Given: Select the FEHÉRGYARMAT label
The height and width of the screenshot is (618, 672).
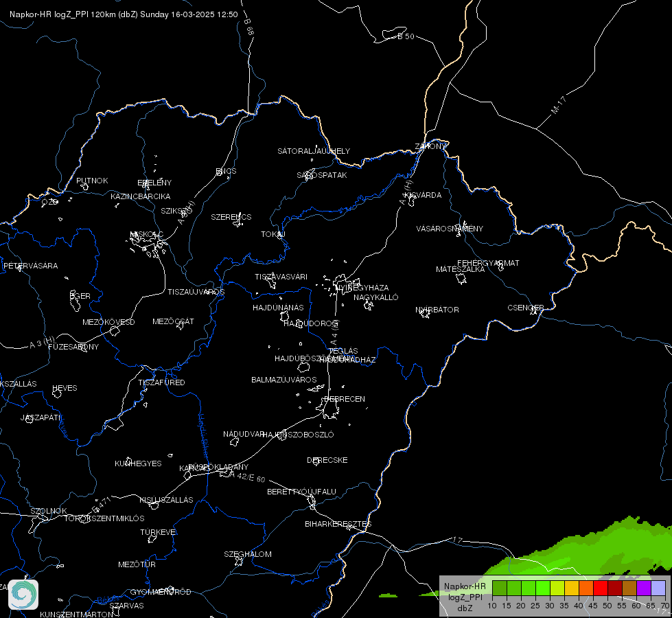Looking at the screenshot, I should pos(488,263).
